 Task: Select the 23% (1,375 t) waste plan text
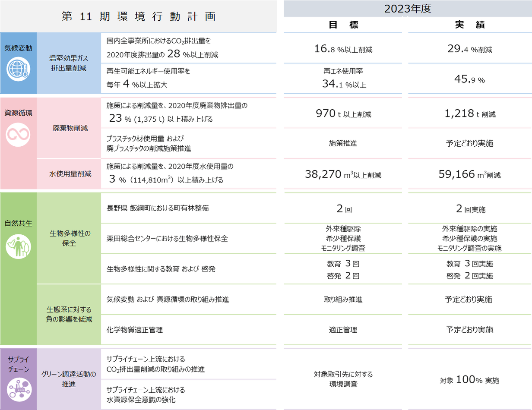177,112
